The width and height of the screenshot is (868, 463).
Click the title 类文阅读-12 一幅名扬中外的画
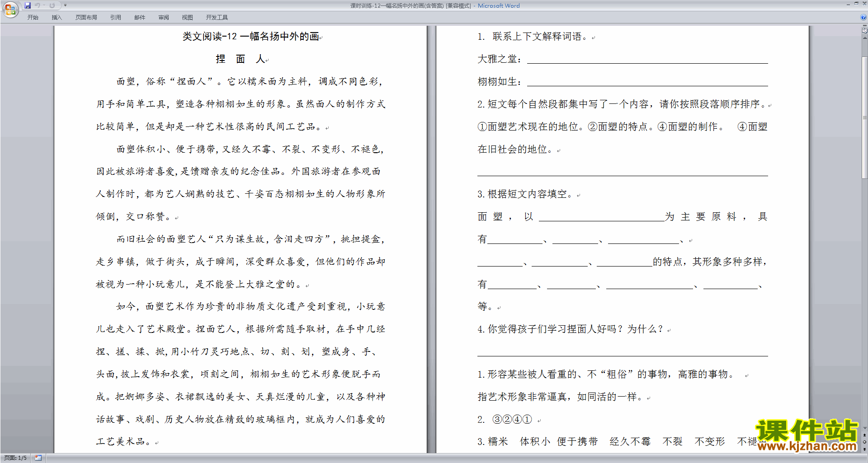pos(251,37)
